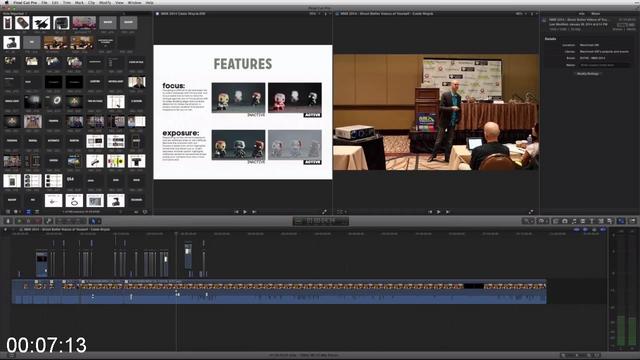
Task: Open the Modify menu
Action: click(x=105, y=2)
